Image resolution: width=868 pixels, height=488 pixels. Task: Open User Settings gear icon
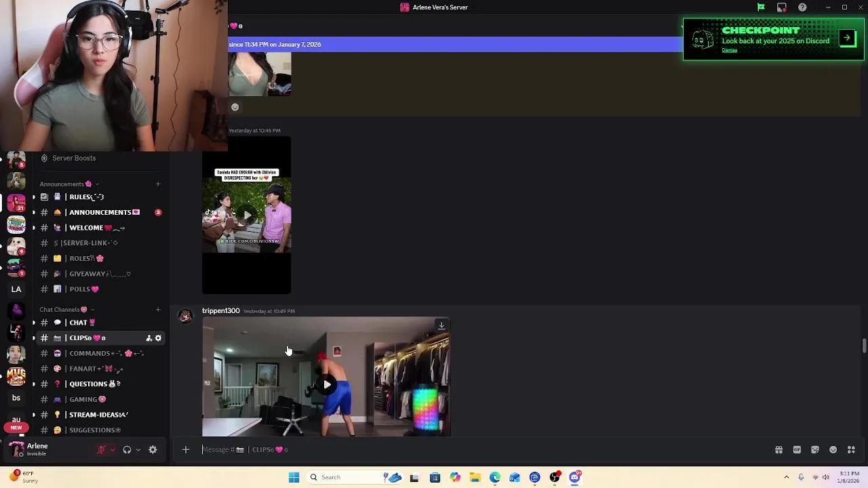pyautogui.click(x=153, y=449)
